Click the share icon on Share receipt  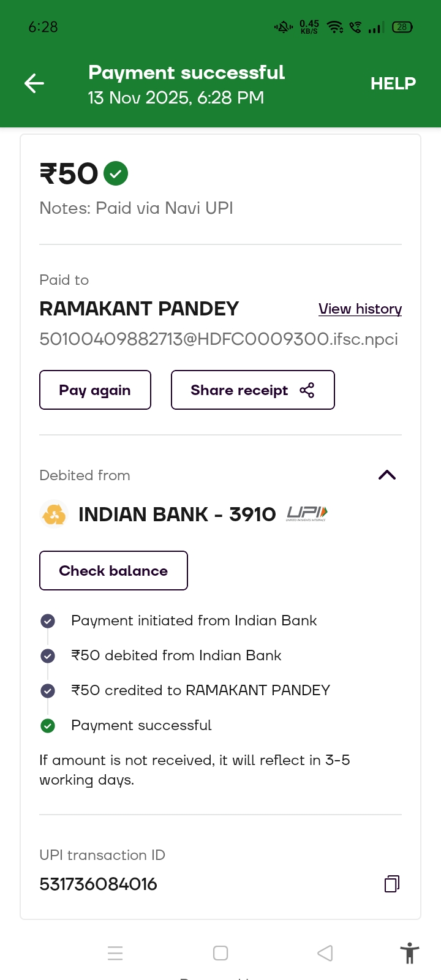(x=307, y=390)
